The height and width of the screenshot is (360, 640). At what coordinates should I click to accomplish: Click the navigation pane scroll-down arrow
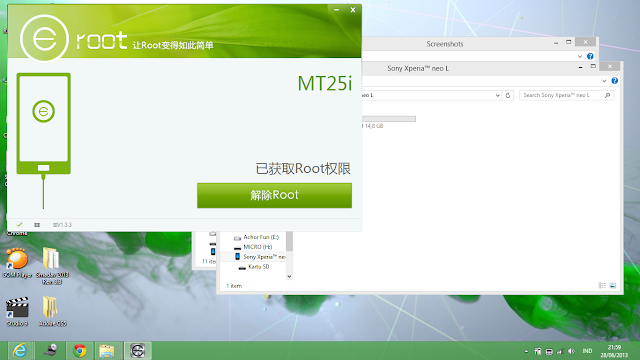tap(289, 276)
